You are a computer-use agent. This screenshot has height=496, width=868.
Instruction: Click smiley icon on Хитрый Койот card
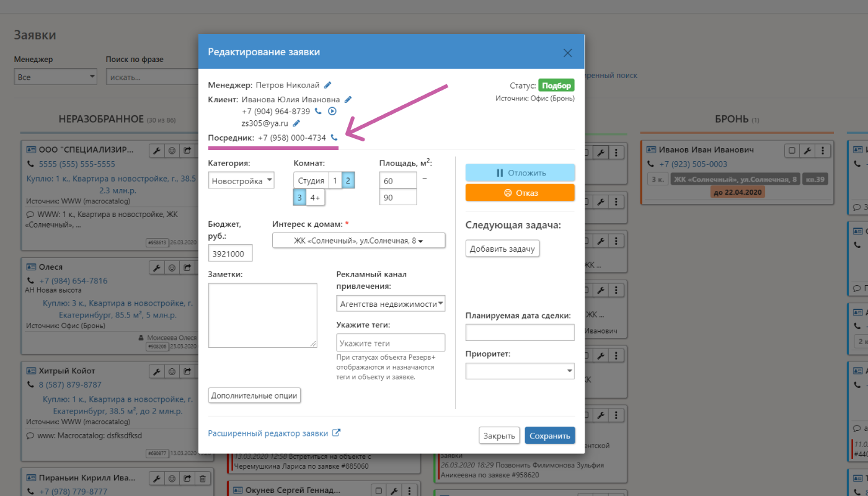pos(172,371)
